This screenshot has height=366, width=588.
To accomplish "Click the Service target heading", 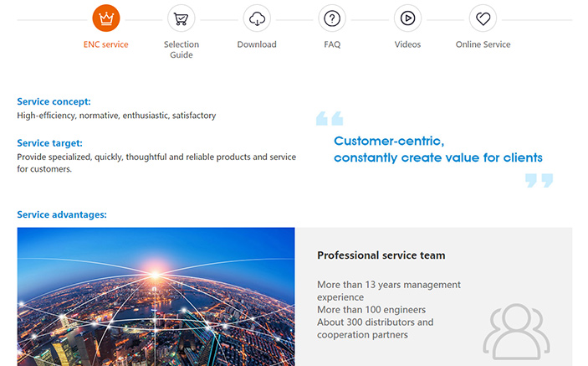I will 49,143.
